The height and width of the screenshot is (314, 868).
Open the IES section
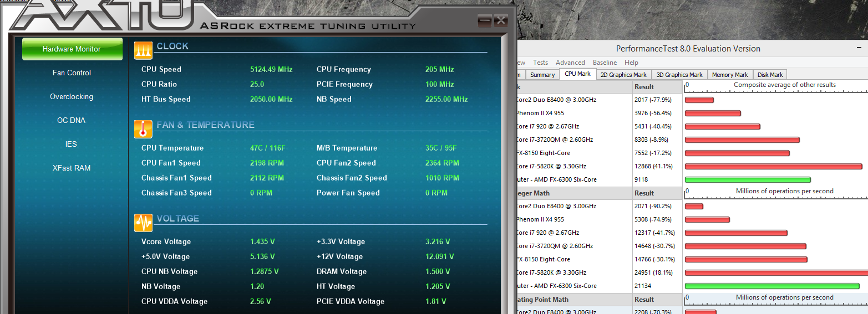(71, 144)
